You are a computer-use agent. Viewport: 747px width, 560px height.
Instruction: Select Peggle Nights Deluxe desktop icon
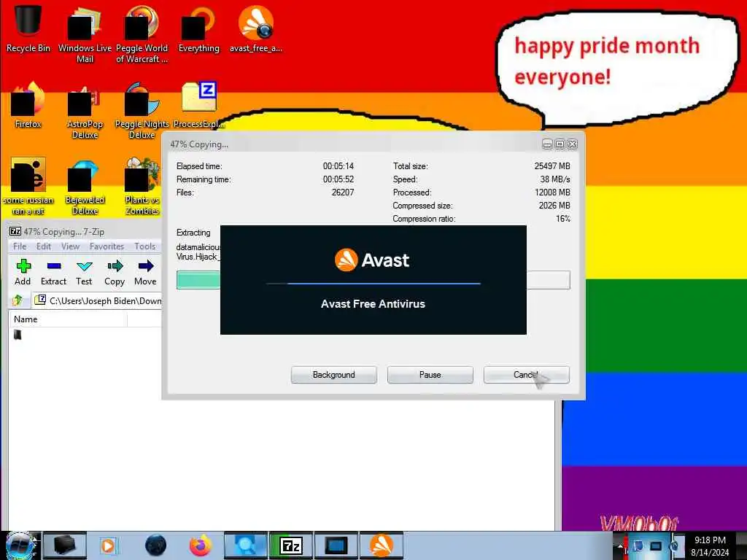click(142, 111)
